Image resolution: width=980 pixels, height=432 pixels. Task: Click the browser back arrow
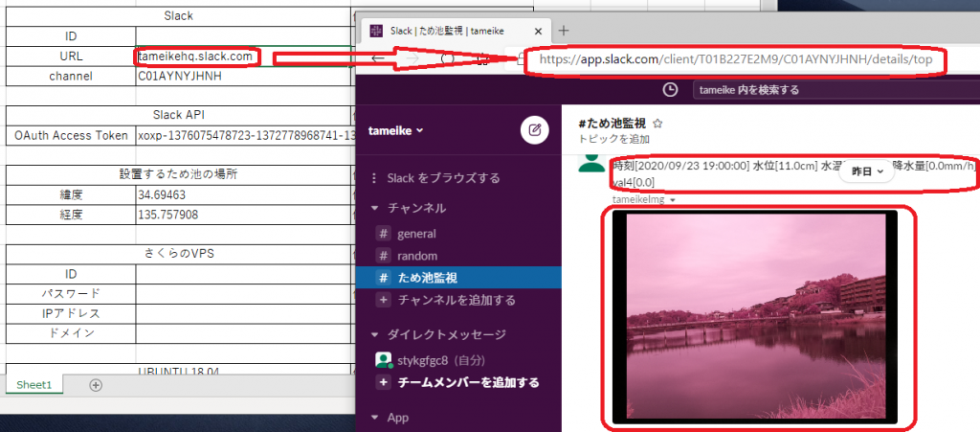pos(379,58)
